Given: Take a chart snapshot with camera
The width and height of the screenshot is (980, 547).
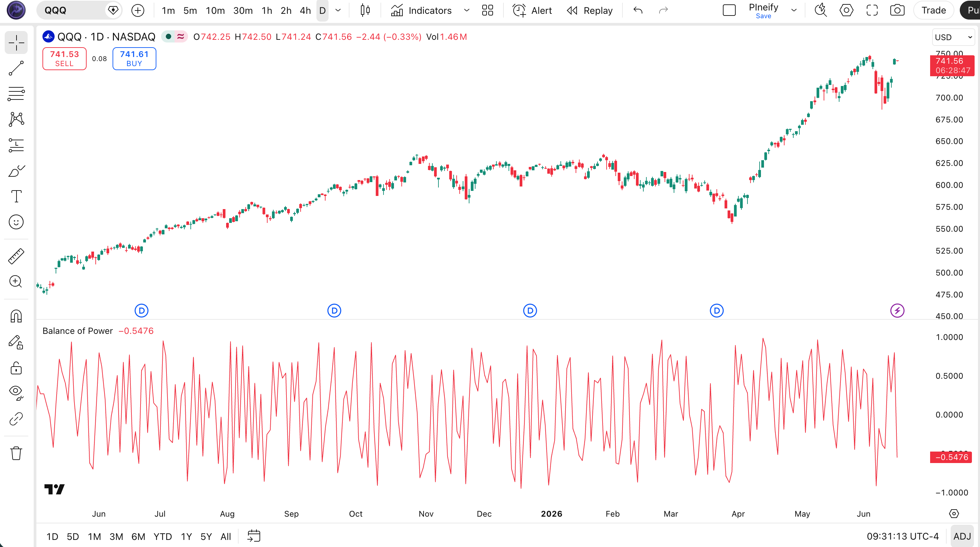Looking at the screenshot, I should click(897, 10).
